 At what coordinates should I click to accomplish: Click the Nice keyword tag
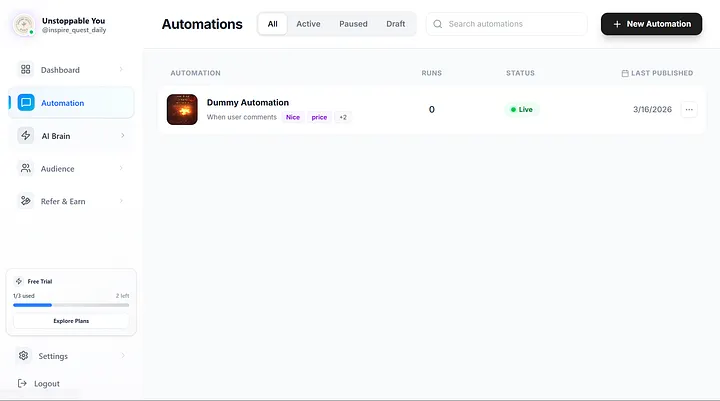[x=293, y=117]
